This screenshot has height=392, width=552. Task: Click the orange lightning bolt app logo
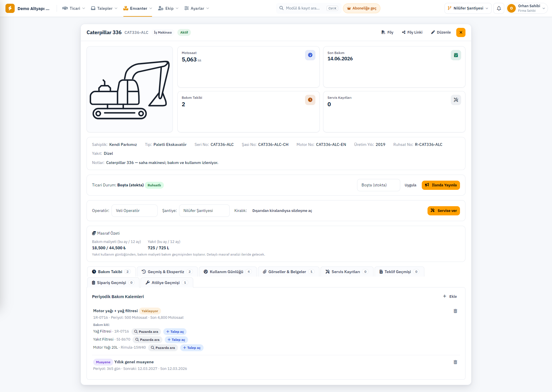click(x=10, y=8)
